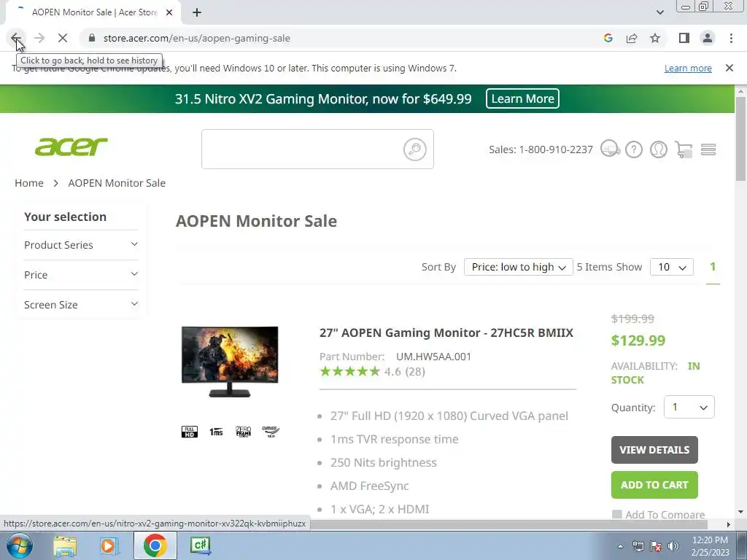Click the Acer logo
The height and width of the screenshot is (560, 747).
(71, 147)
